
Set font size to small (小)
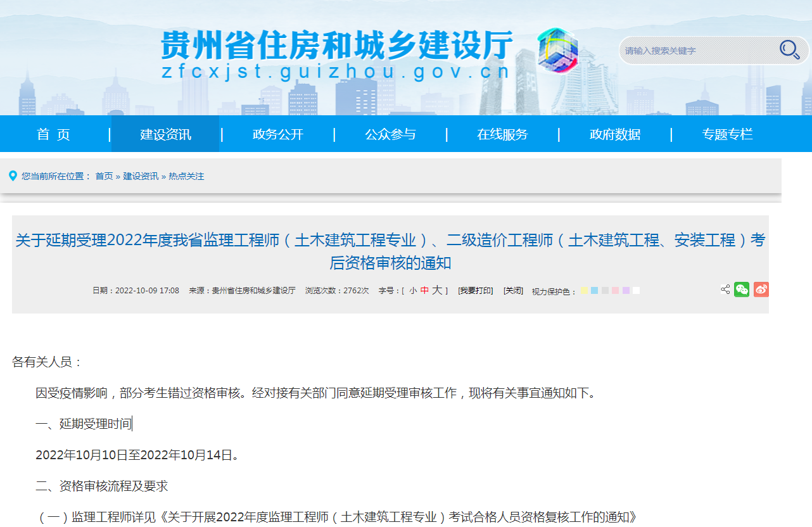click(x=413, y=291)
